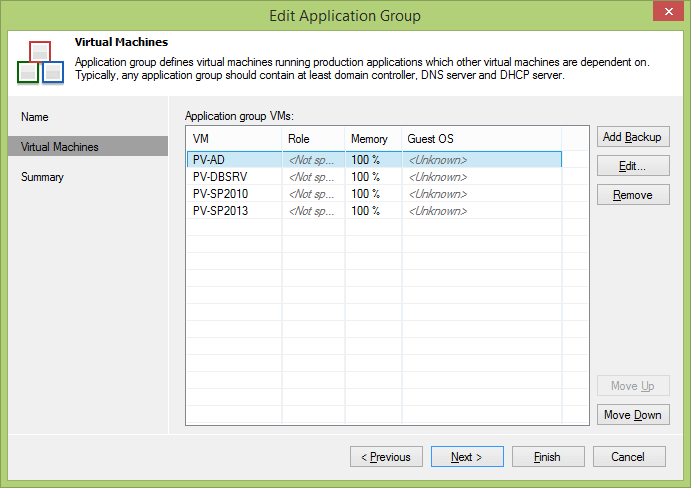Click Finish to complete the wizard
The image size is (691, 488).
(x=547, y=457)
